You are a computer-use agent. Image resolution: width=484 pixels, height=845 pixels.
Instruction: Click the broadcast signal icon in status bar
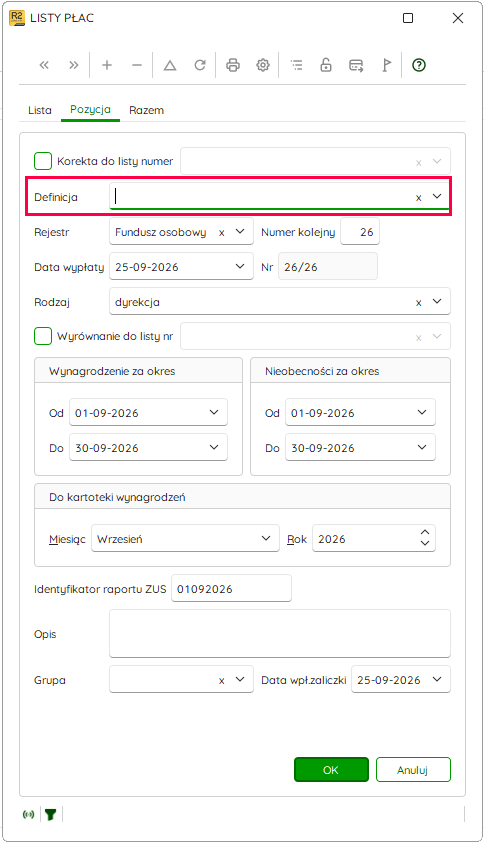[29, 814]
